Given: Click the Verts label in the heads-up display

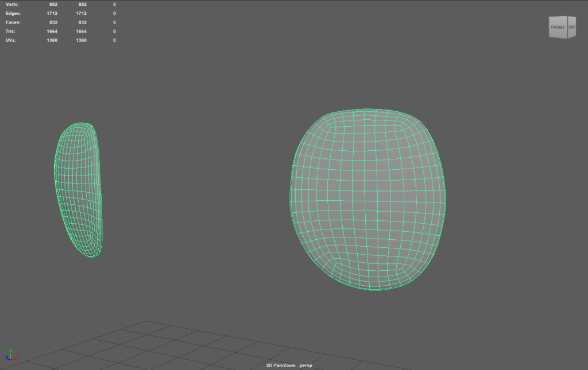Looking at the screenshot, I should point(11,4).
